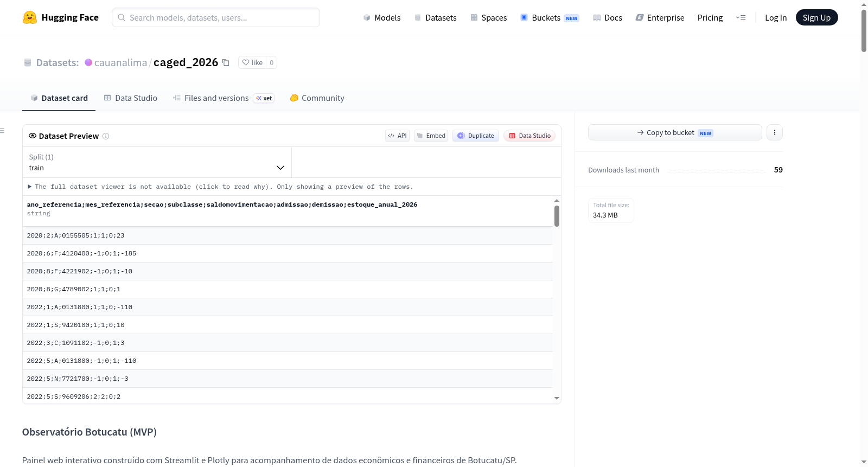Click the downloads count "59"
Screen dimensions: 868x467
click(778, 170)
